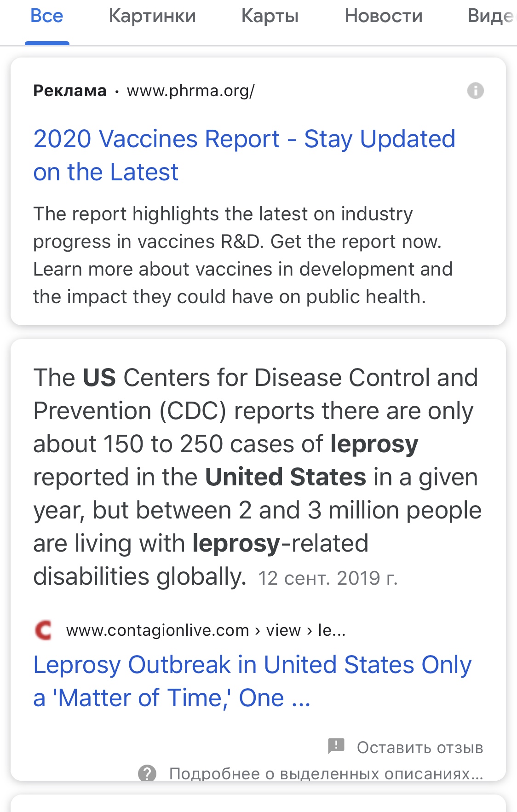
Task: Click the www.phrma.org ad URL
Action: tap(190, 91)
